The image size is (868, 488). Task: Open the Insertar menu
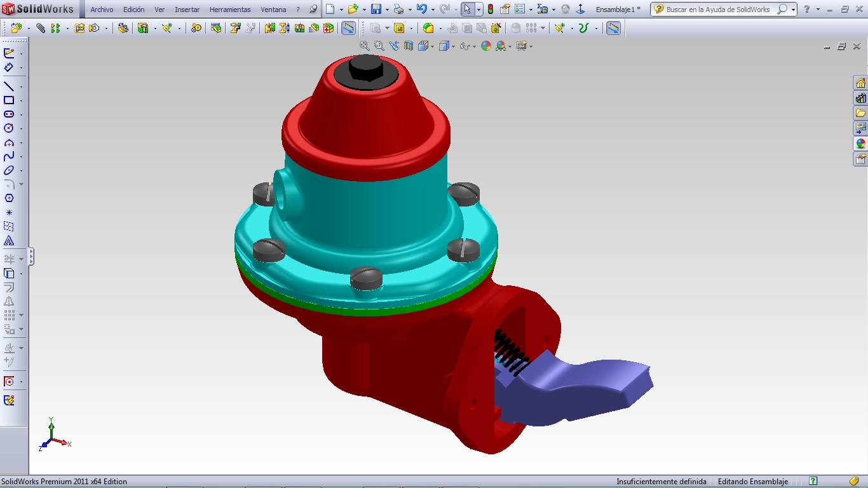tap(187, 10)
